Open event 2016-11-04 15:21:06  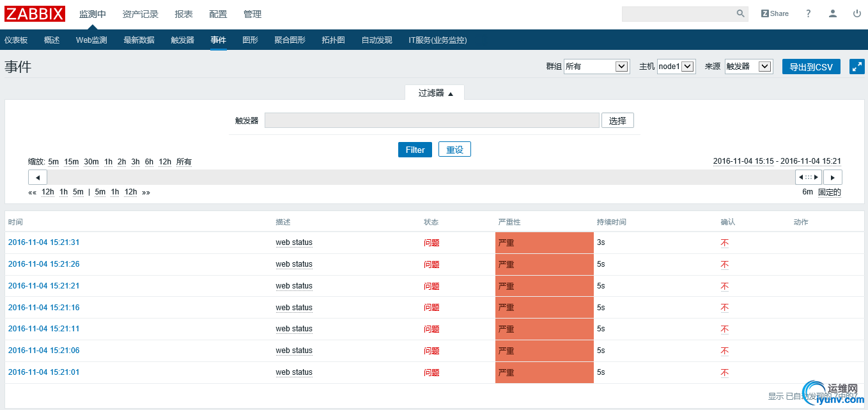pyautogui.click(x=44, y=351)
